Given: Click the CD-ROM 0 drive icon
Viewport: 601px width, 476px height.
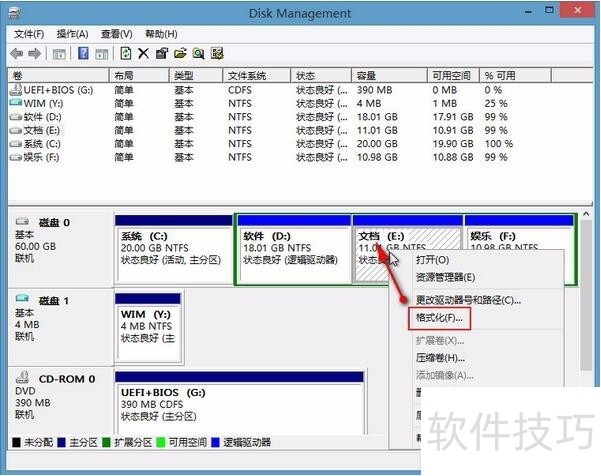Looking at the screenshot, I should [22, 377].
